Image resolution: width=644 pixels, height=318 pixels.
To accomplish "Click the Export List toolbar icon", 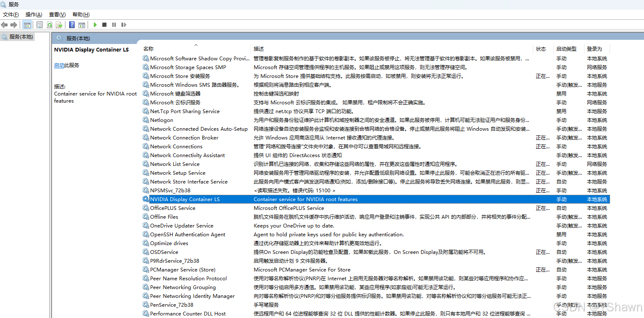I will (59, 25).
